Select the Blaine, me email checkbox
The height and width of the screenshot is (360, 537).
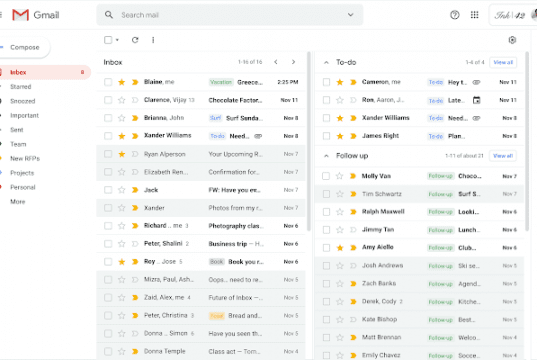click(108, 82)
